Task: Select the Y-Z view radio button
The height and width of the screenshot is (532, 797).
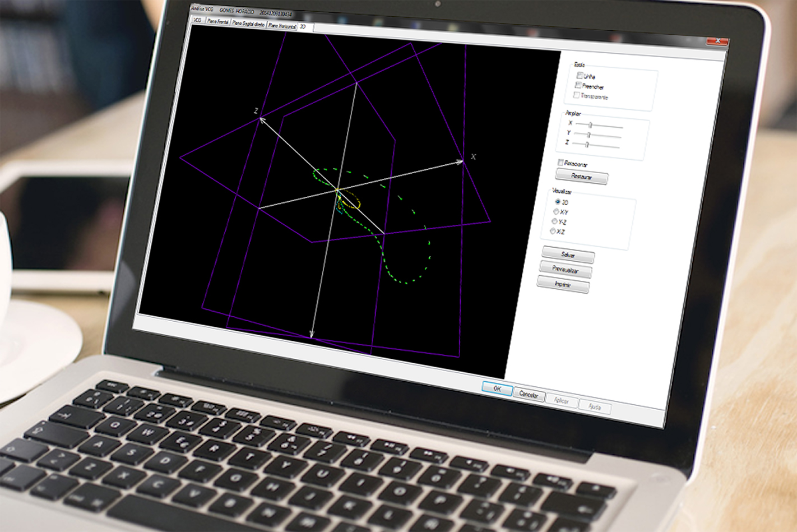Action: [555, 221]
